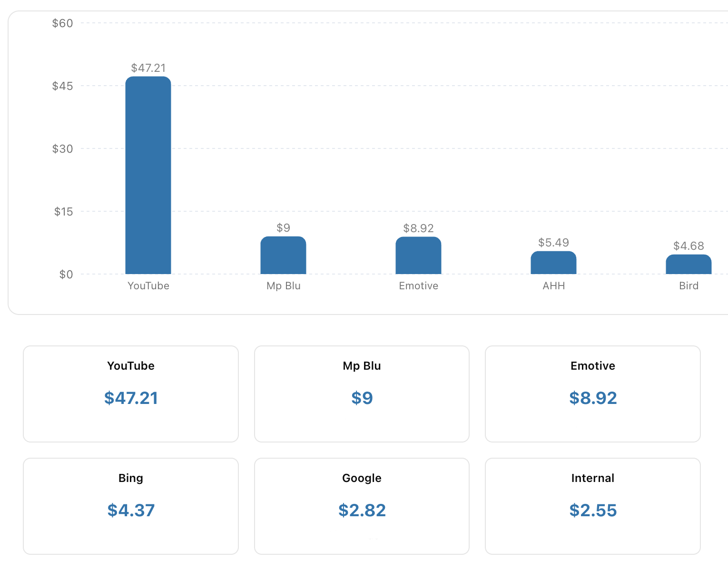Click the AHH bar in the chart
Image resolution: width=728 pixels, height=570 pixels.
pos(553,263)
